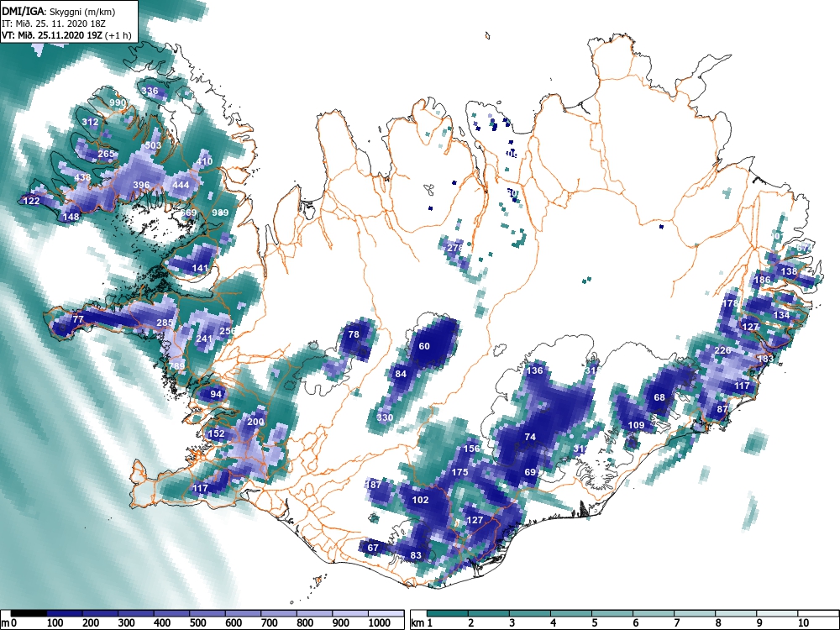Click the visibility value '77' on the map
The image size is (840, 630).
tap(78, 319)
